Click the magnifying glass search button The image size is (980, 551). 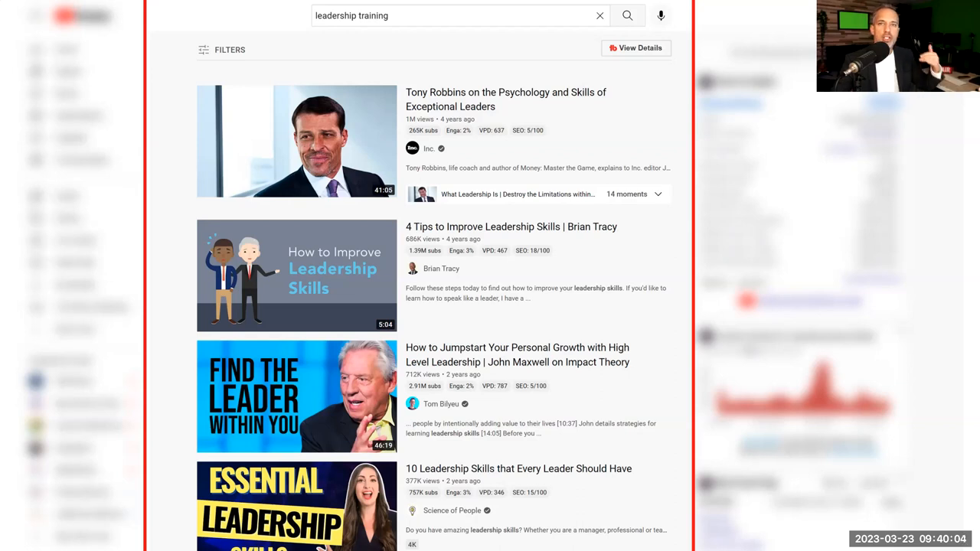pos(627,15)
